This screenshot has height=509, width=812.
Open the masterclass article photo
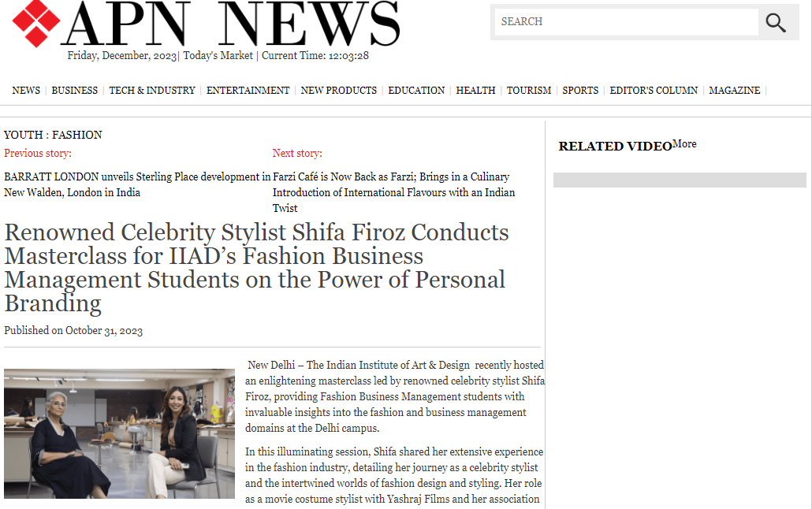click(x=119, y=433)
